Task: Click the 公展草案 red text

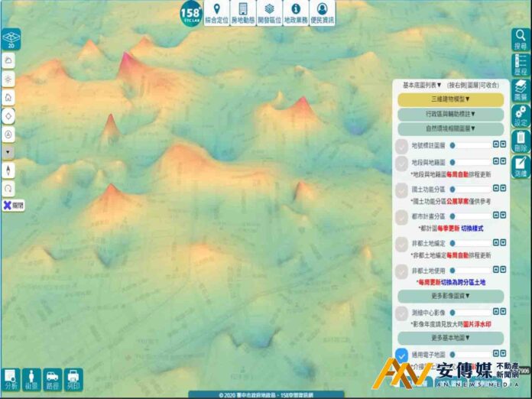Action: click(457, 202)
